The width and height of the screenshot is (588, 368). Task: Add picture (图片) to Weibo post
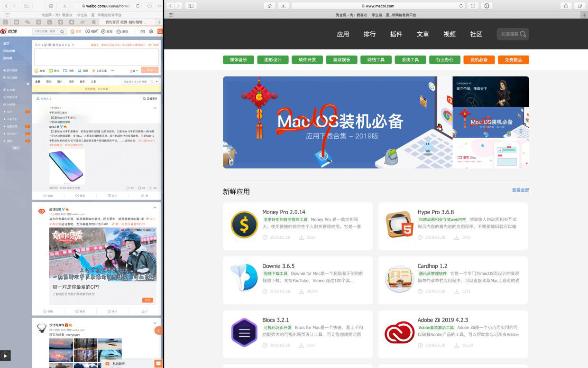pos(54,70)
